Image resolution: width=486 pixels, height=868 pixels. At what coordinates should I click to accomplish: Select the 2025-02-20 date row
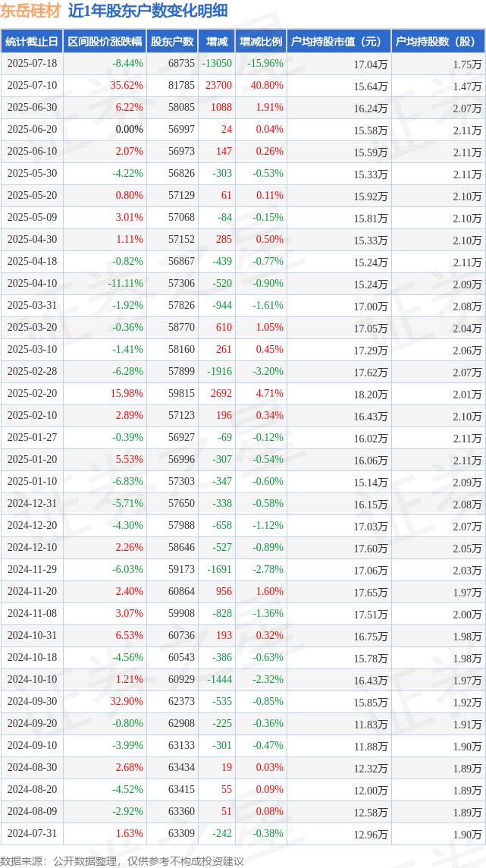coord(243,394)
